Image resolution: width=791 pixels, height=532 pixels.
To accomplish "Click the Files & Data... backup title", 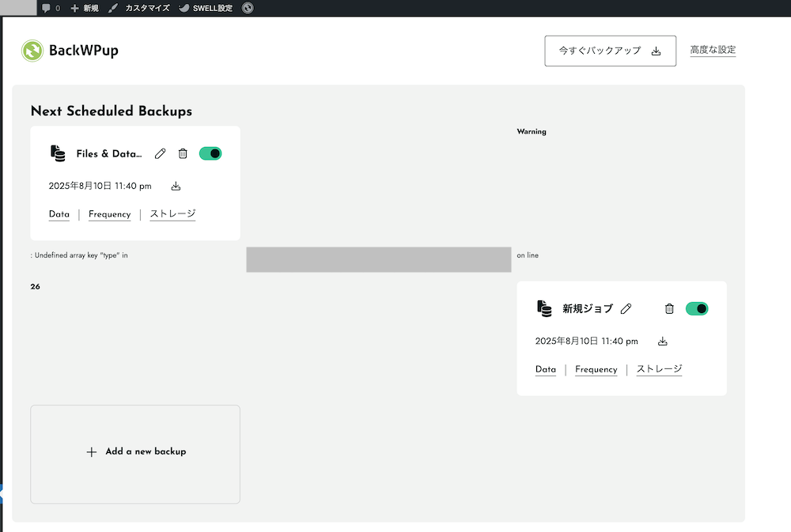I will (x=109, y=154).
